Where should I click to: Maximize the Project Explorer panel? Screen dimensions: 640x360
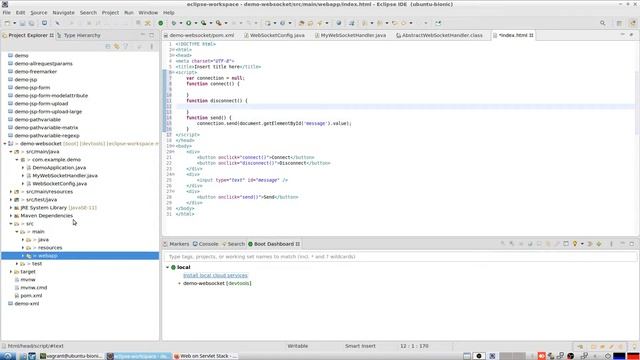click(x=151, y=35)
